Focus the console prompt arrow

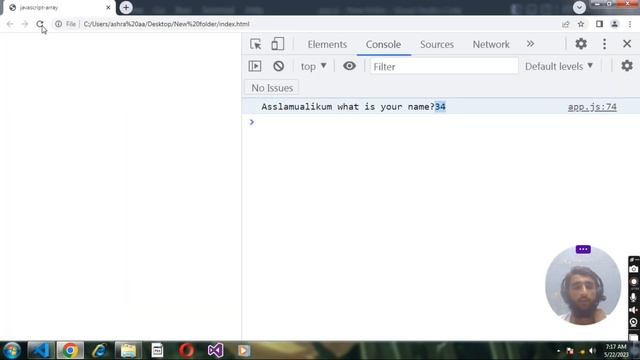pos(252,122)
